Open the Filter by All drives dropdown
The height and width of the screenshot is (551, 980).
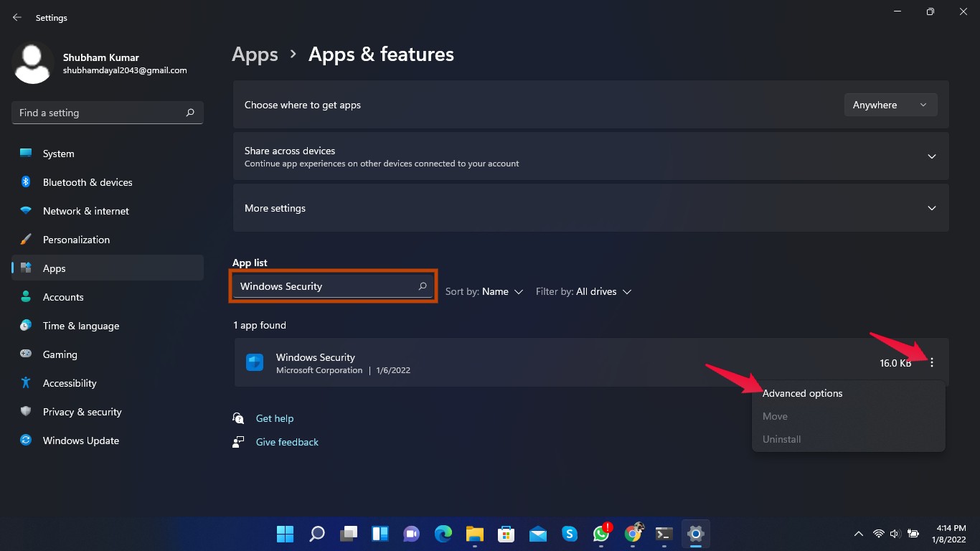tap(583, 292)
